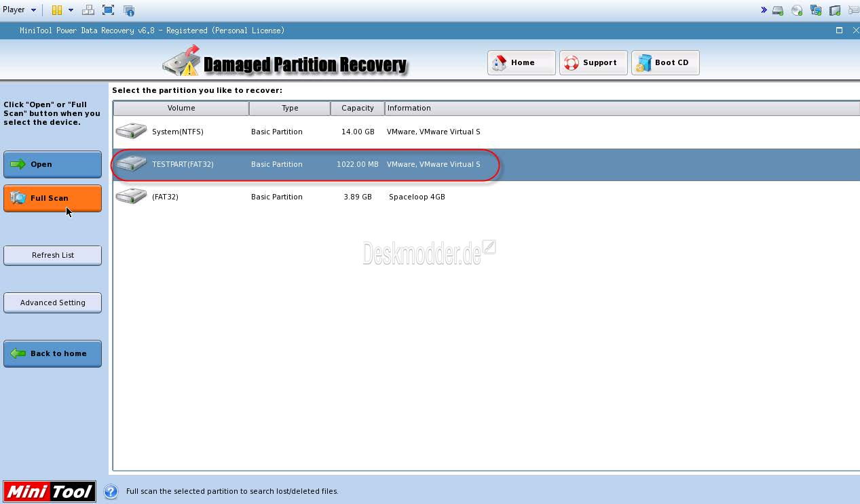860x504 pixels.
Task: Select the System(NTFS) partition row
Action: pyautogui.click(x=486, y=132)
